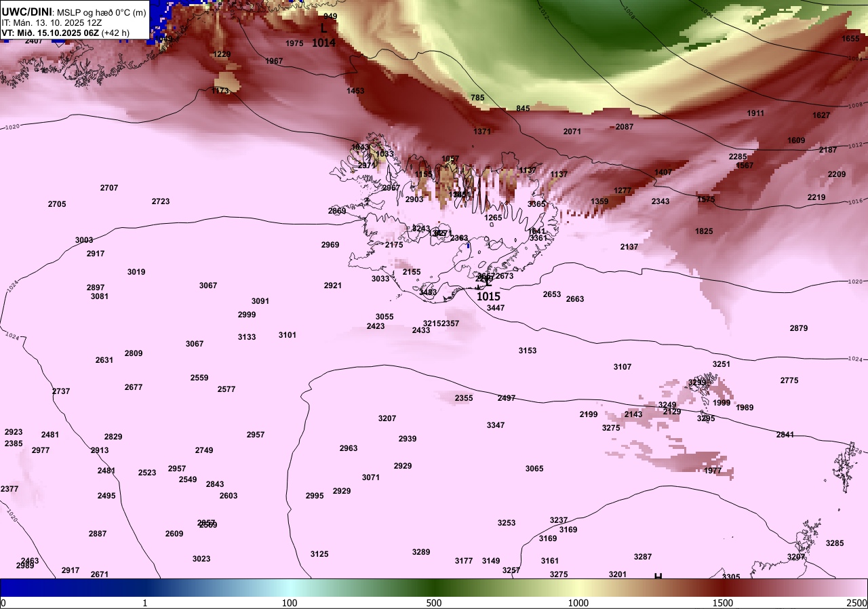Click the 1015 low pressure value
This screenshot has width=868, height=609.
pos(488,296)
